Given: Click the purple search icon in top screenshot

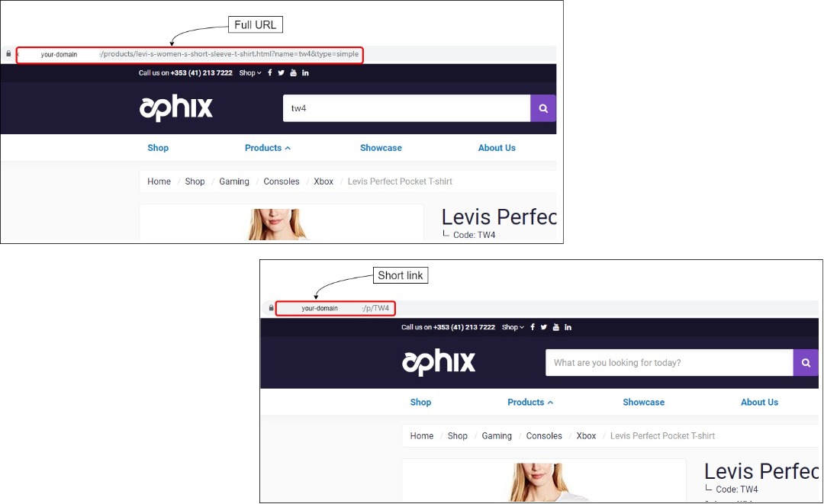Looking at the screenshot, I should point(543,108).
